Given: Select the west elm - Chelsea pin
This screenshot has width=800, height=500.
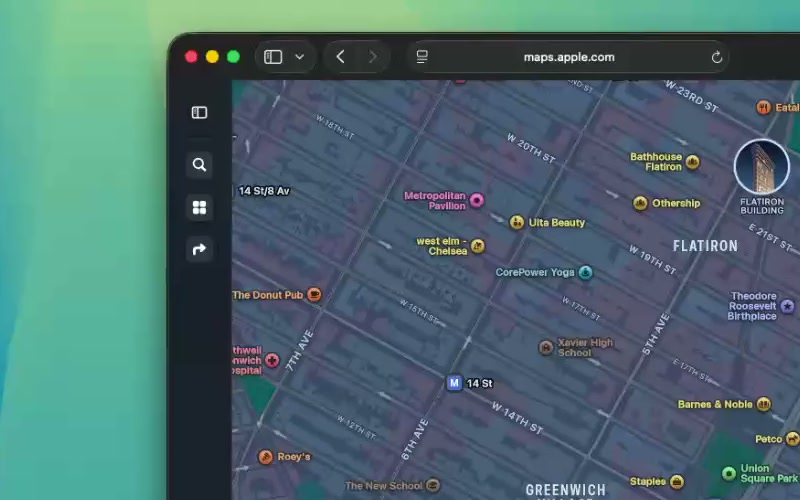Looking at the screenshot, I should (x=478, y=246).
